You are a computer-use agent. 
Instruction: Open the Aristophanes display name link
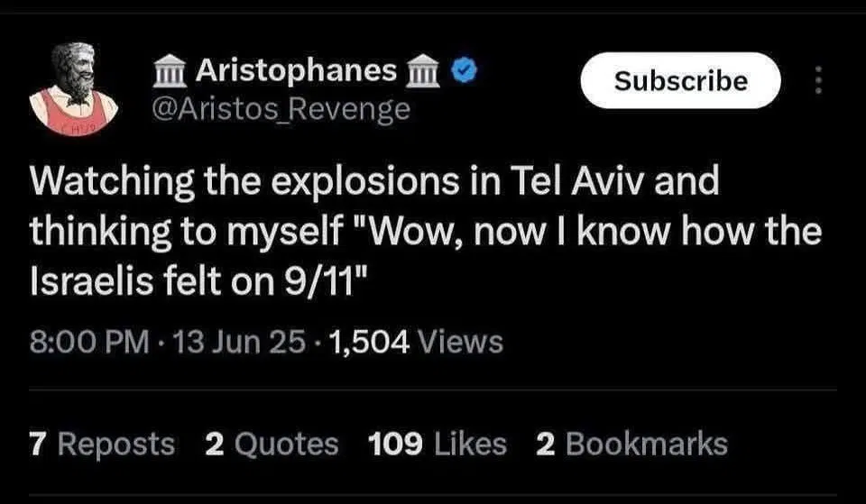pos(295,70)
